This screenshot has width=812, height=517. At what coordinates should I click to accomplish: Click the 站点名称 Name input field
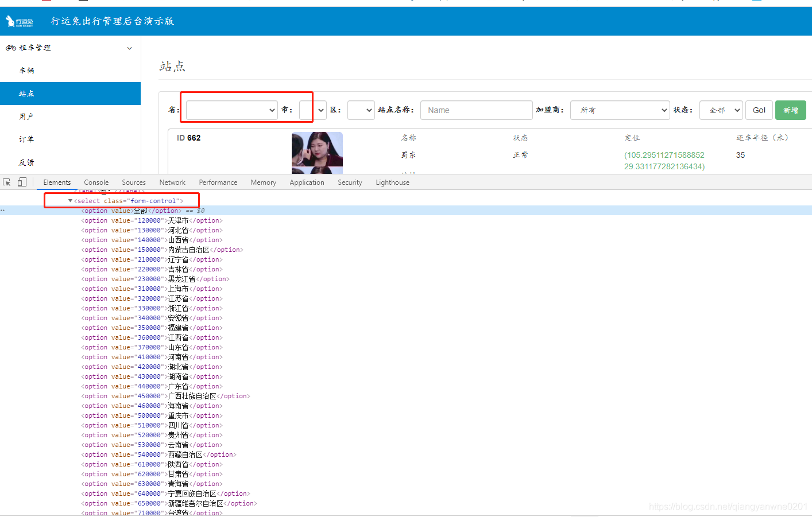pyautogui.click(x=477, y=110)
